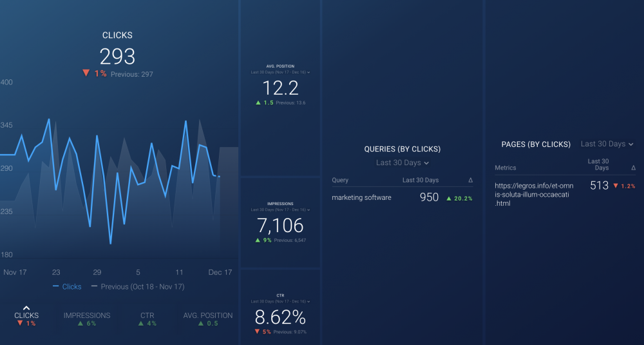
Task: Click the marketing software query row
Action: point(361,197)
